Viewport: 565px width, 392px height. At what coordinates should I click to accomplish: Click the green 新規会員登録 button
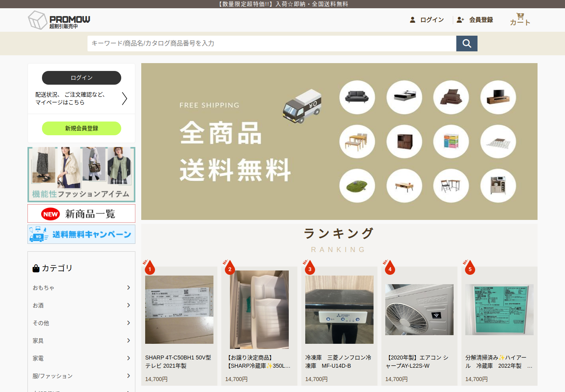[82, 128]
